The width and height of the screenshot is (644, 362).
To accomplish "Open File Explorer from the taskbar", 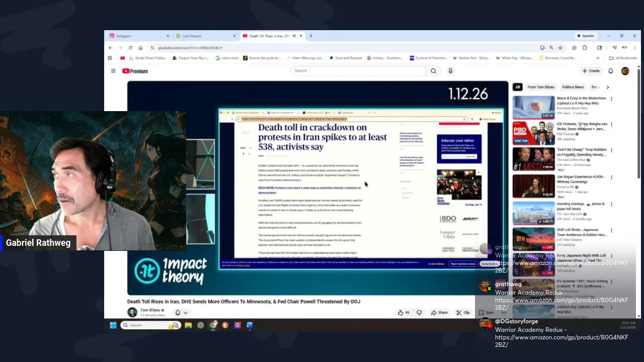I will tap(188, 325).
